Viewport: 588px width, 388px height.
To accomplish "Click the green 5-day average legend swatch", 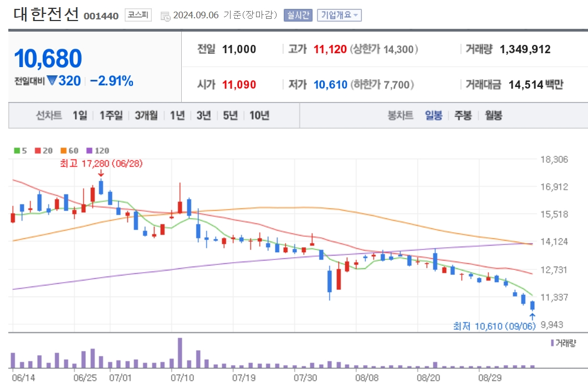I will click(17, 150).
